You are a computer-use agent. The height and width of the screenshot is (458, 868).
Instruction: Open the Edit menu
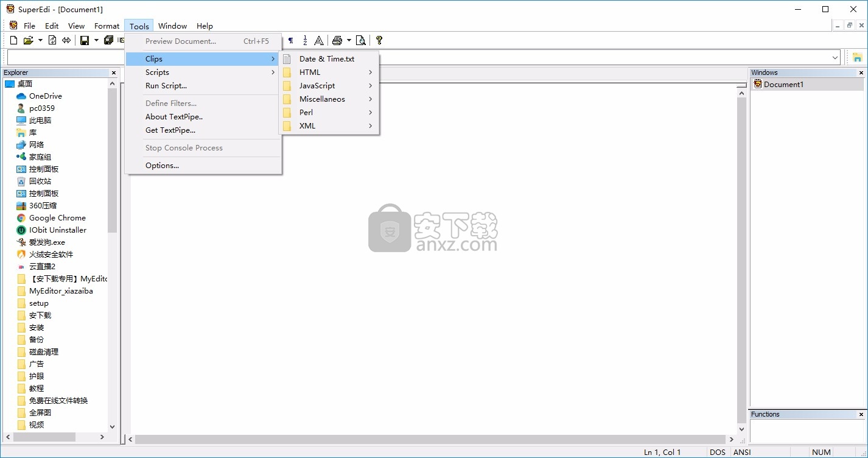pyautogui.click(x=52, y=26)
